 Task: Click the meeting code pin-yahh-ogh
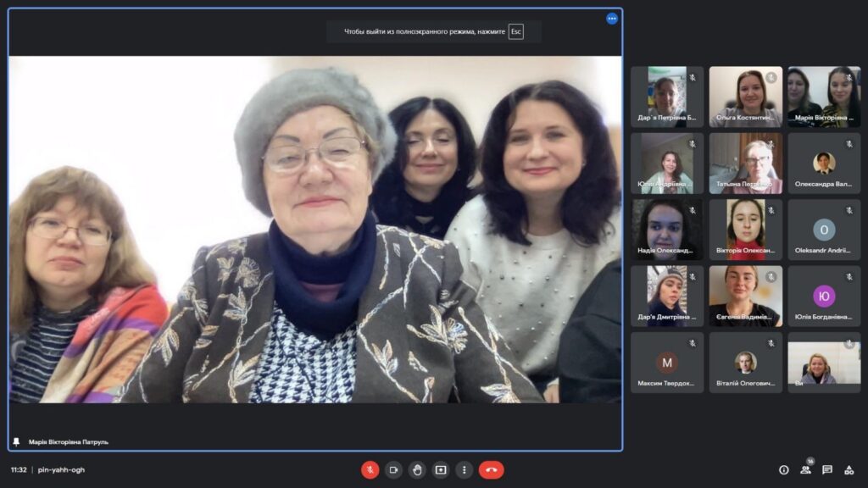tap(60, 469)
